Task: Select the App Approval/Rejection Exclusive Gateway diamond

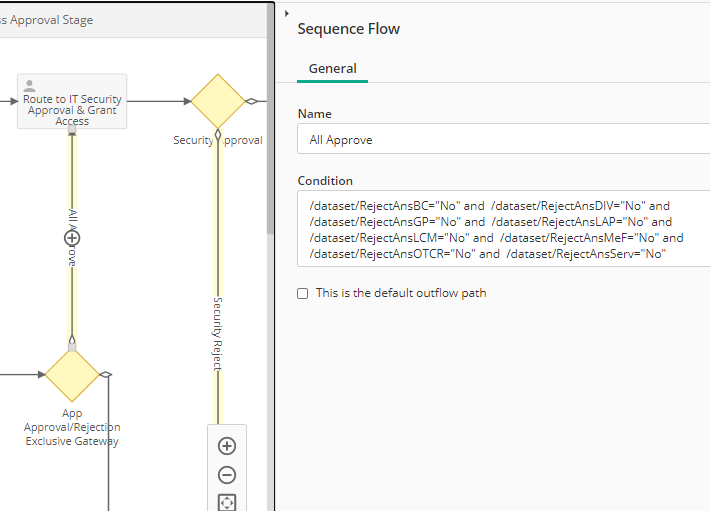Action: (x=72, y=375)
